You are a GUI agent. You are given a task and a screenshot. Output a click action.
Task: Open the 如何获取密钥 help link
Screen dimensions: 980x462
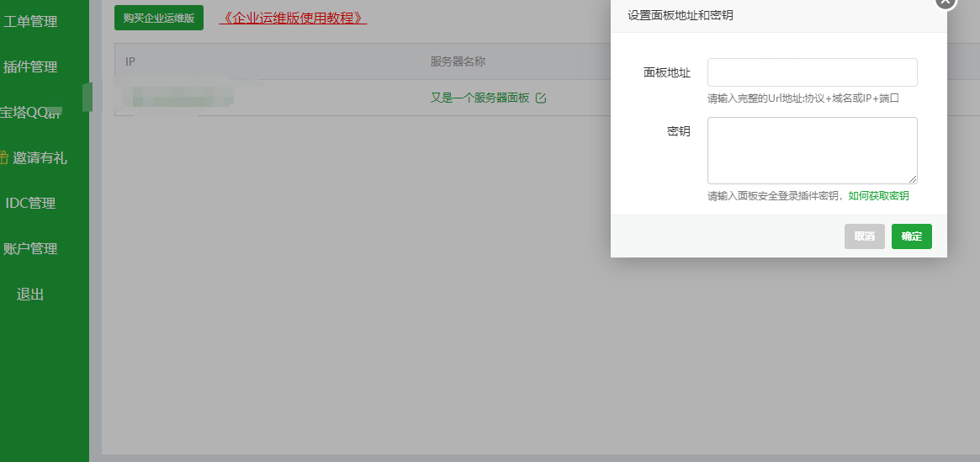[x=878, y=196]
